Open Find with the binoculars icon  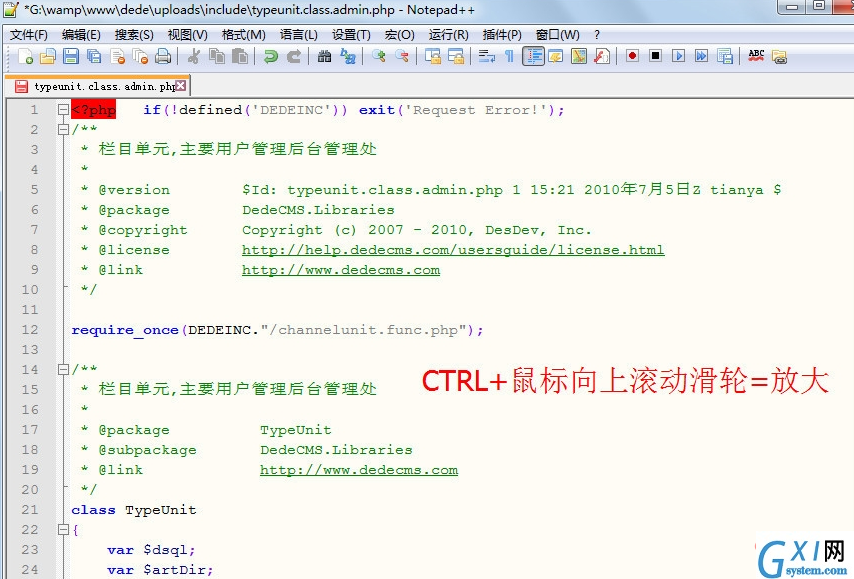(325, 56)
